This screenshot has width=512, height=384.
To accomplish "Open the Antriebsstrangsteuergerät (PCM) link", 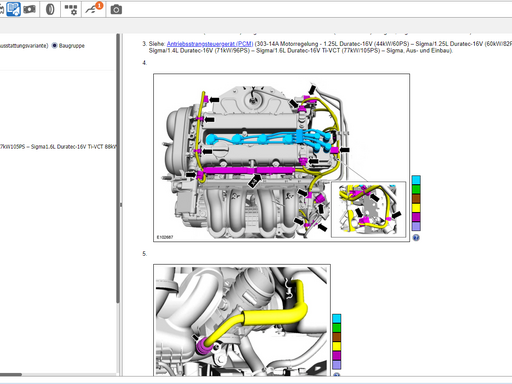I will pyautogui.click(x=210, y=44).
